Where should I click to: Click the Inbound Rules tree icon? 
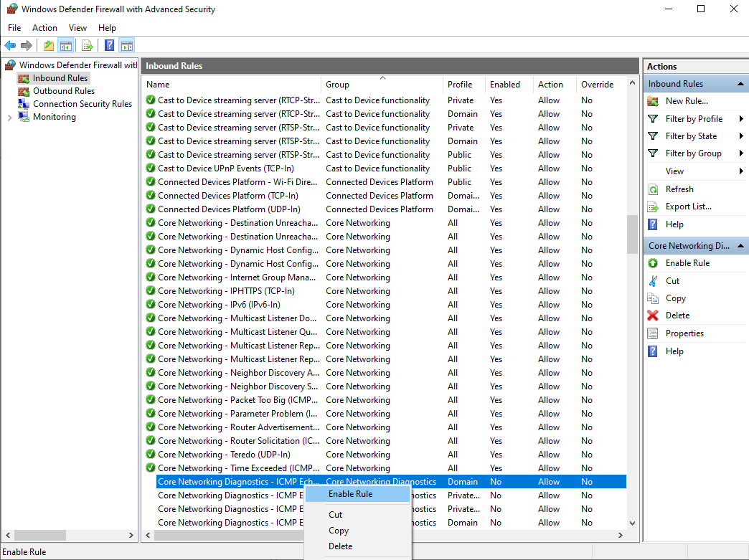[24, 78]
